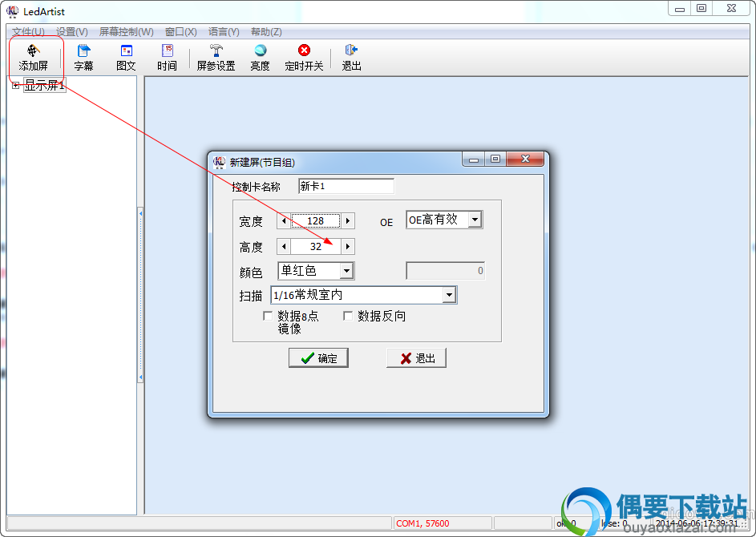Expand the 显示屏1 tree node

tap(16, 85)
